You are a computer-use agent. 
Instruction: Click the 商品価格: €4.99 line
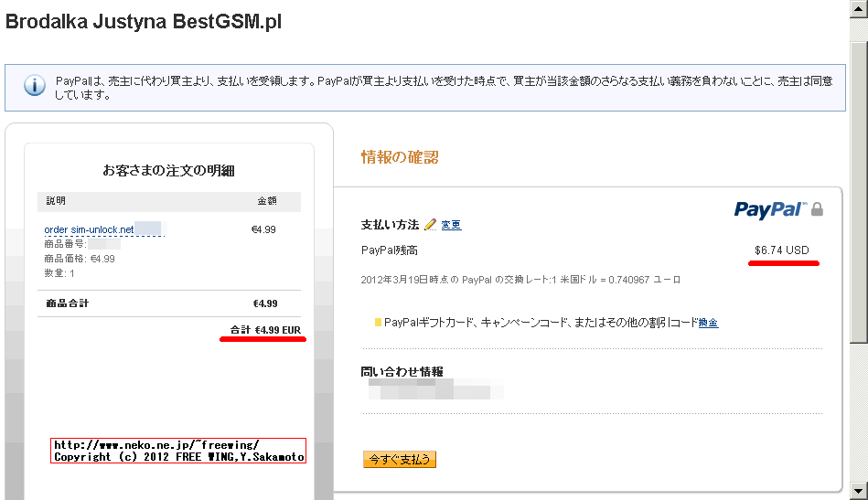pyautogui.click(x=80, y=259)
